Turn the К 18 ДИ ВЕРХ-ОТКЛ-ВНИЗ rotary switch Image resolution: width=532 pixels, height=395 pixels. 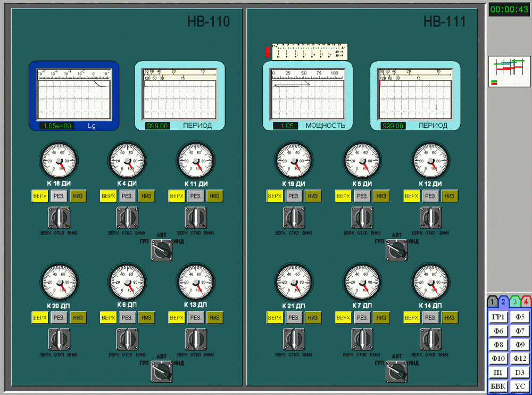click(x=59, y=218)
